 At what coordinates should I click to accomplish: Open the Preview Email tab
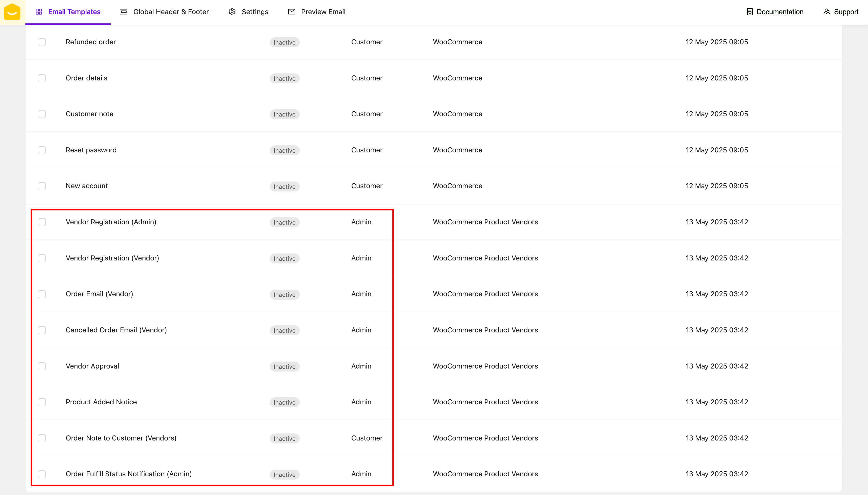(323, 12)
